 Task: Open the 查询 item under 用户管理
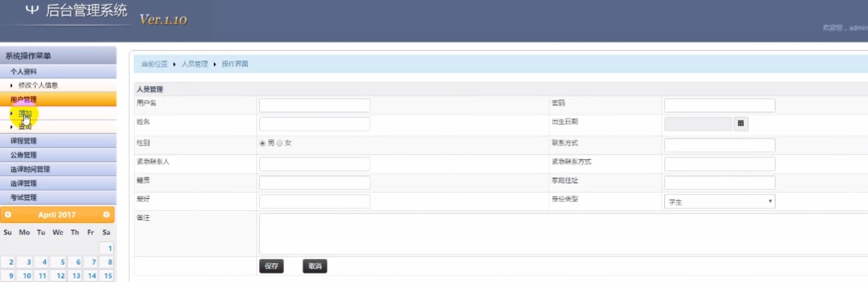(x=25, y=126)
